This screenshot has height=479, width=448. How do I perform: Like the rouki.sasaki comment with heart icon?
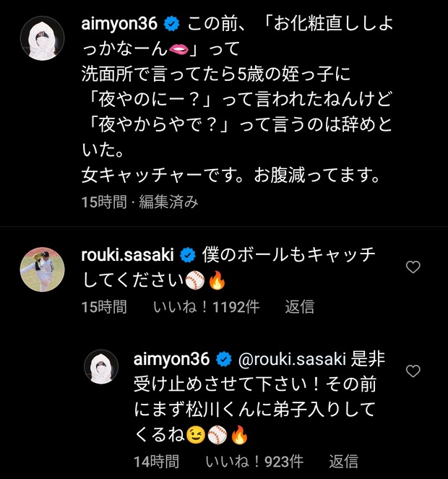(x=413, y=267)
